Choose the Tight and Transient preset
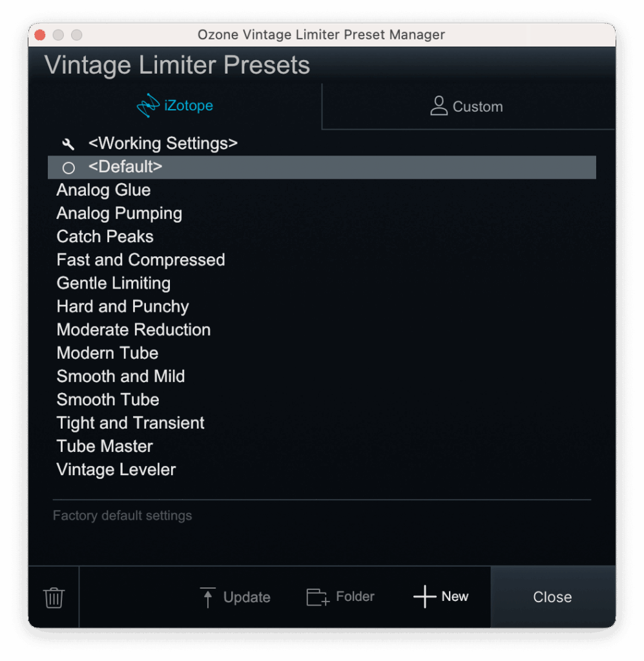The width and height of the screenshot is (644, 661). coord(130,423)
